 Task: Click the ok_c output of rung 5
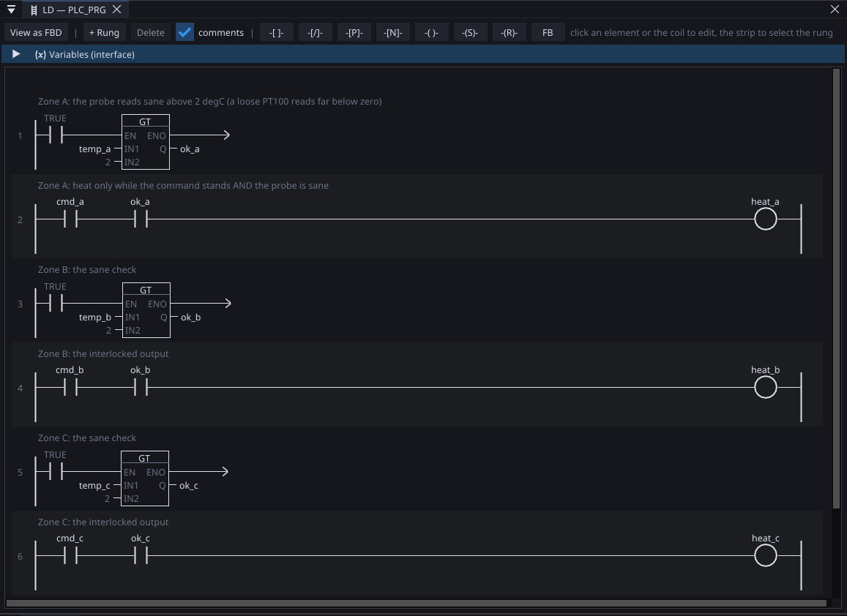(x=189, y=486)
